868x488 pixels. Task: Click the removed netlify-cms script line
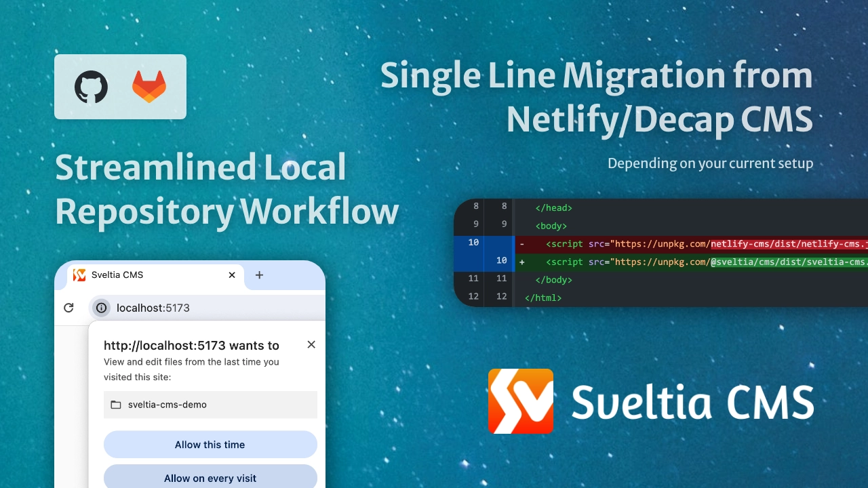tap(661, 244)
